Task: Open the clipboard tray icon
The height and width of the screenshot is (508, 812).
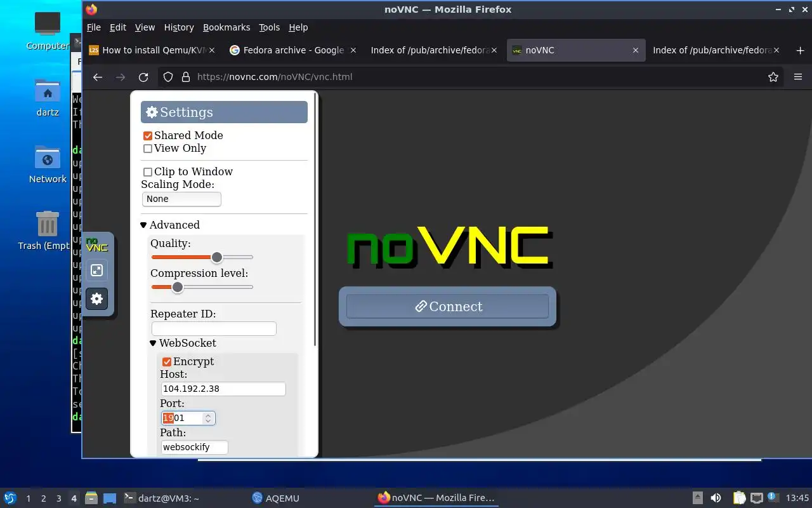Action: click(x=739, y=498)
